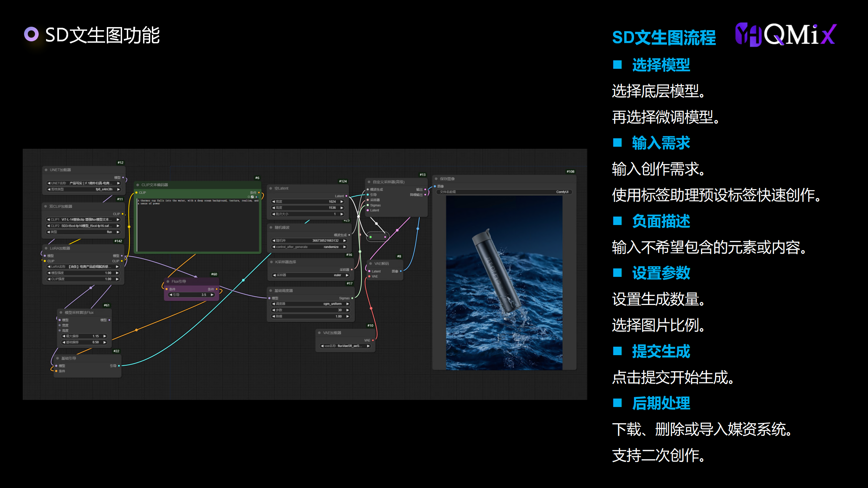Click the green dot on the reroute node
This screenshot has height=488, width=868.
click(x=371, y=237)
